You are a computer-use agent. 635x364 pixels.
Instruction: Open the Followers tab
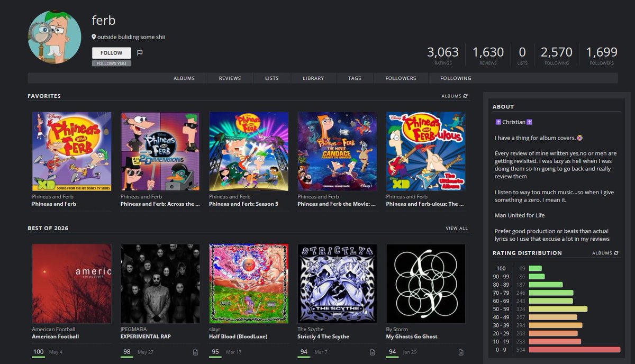click(x=401, y=78)
